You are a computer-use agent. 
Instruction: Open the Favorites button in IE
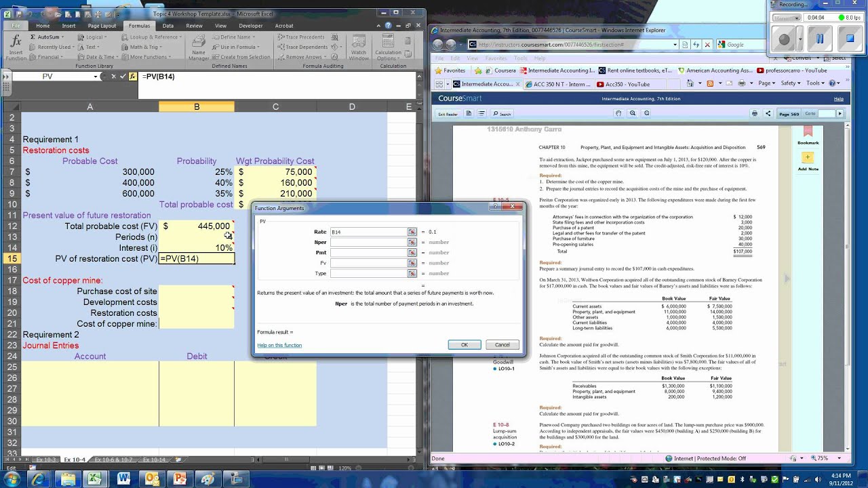coord(450,70)
